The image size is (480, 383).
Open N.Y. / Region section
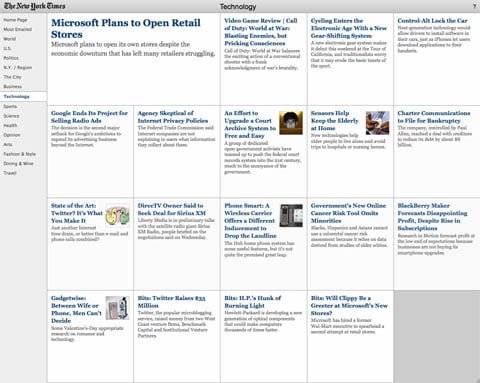click(18, 68)
